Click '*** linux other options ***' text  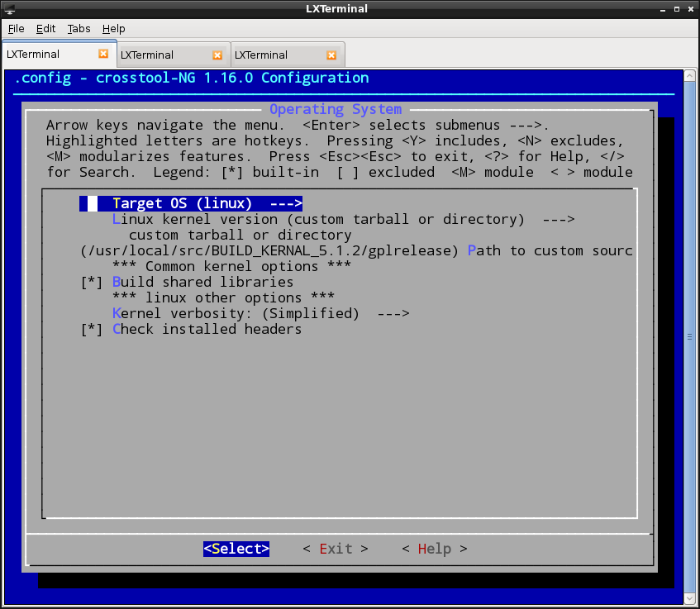click(223, 297)
